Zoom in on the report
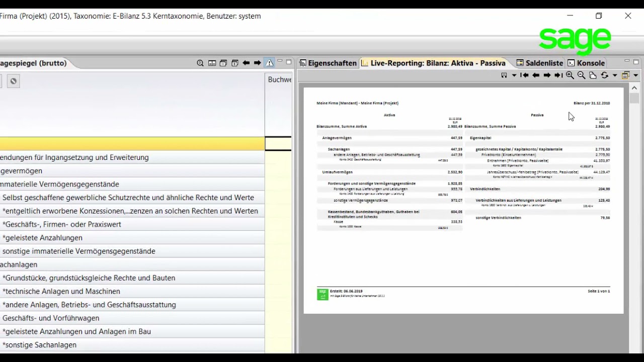Viewport: 644px width, 362px height. pos(570,75)
